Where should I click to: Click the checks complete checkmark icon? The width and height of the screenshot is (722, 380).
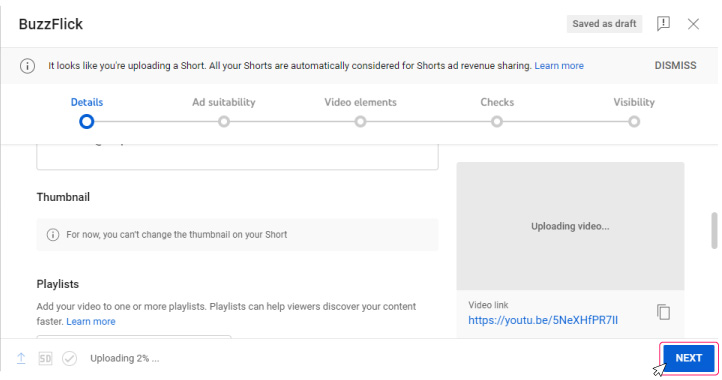pos(70,358)
